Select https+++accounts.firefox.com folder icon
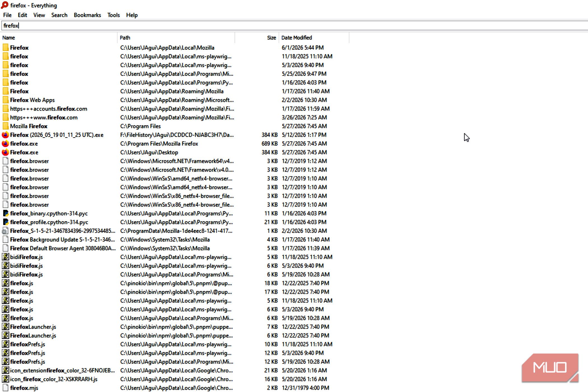588x392 pixels. point(5,109)
